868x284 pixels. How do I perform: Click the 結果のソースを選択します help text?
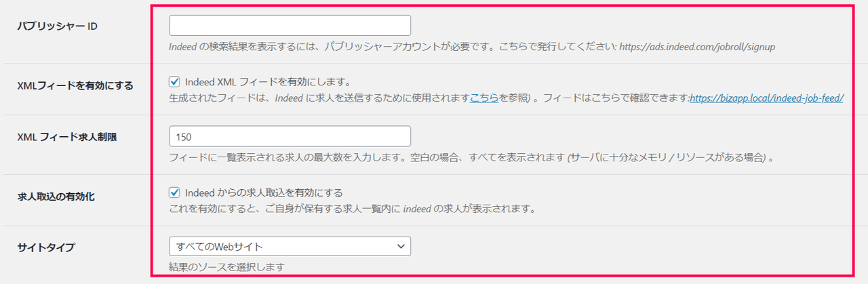click(226, 267)
